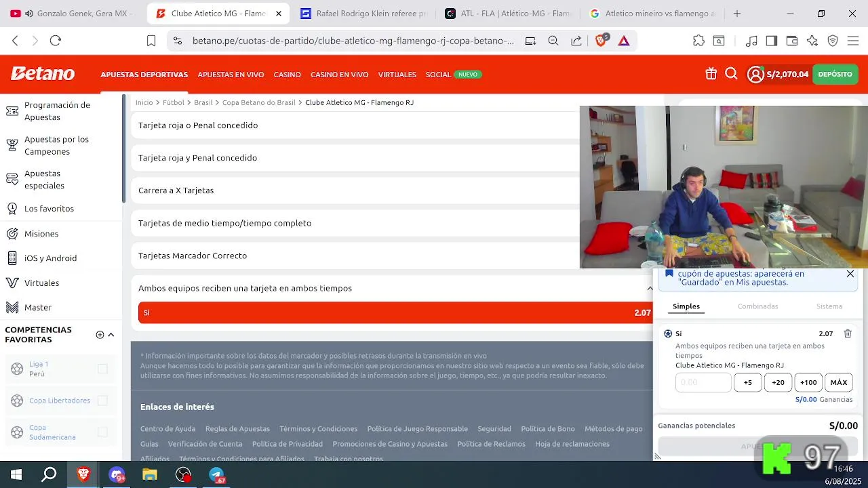Add +20 to the stake
This screenshot has width=868, height=488.
(x=778, y=382)
